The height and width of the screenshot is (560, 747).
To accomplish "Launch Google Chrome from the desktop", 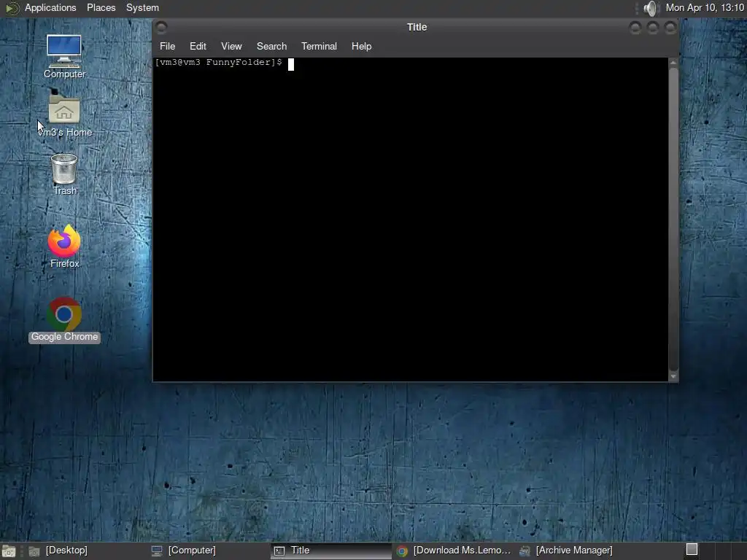I will [64, 320].
